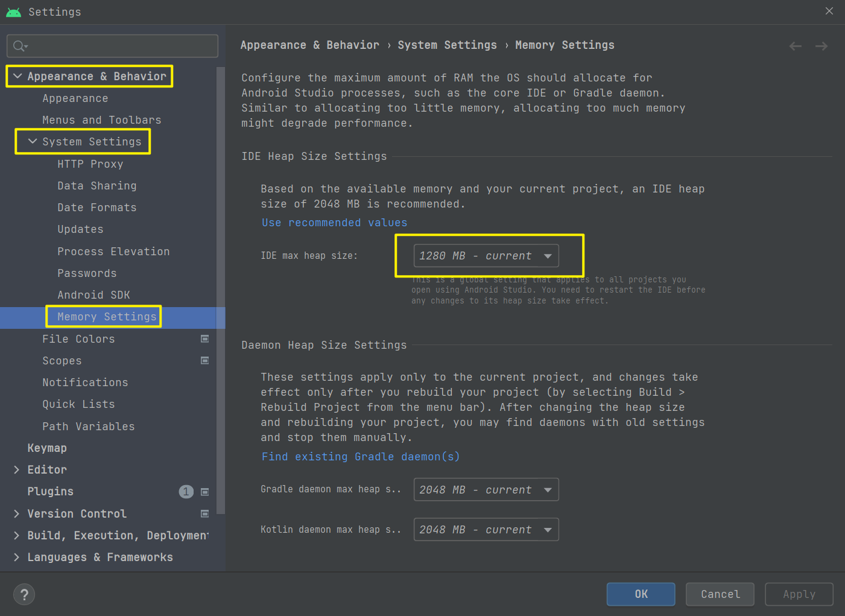Select Memory Settings in the tree
845x616 pixels.
click(x=107, y=317)
